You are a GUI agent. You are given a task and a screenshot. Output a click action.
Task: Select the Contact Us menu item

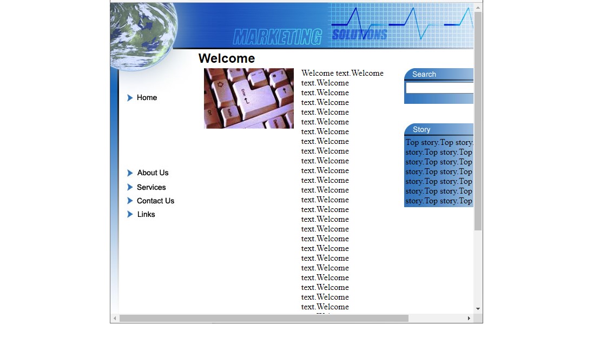155,201
